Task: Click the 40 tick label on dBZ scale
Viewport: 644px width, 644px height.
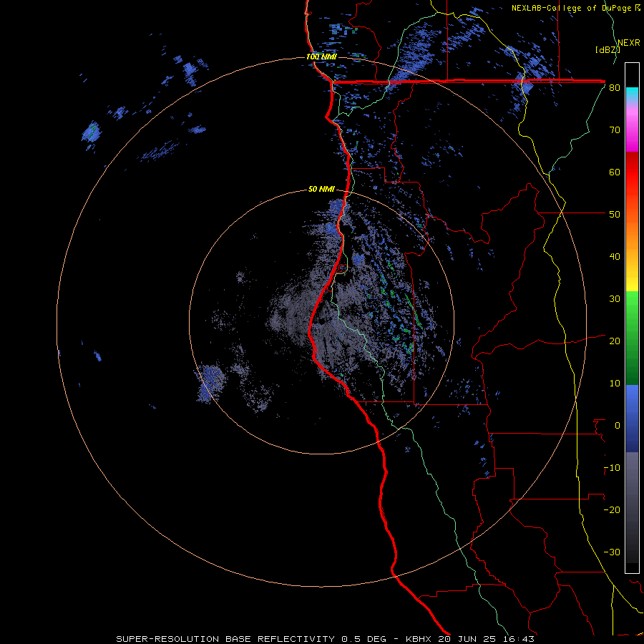Action: coord(615,257)
